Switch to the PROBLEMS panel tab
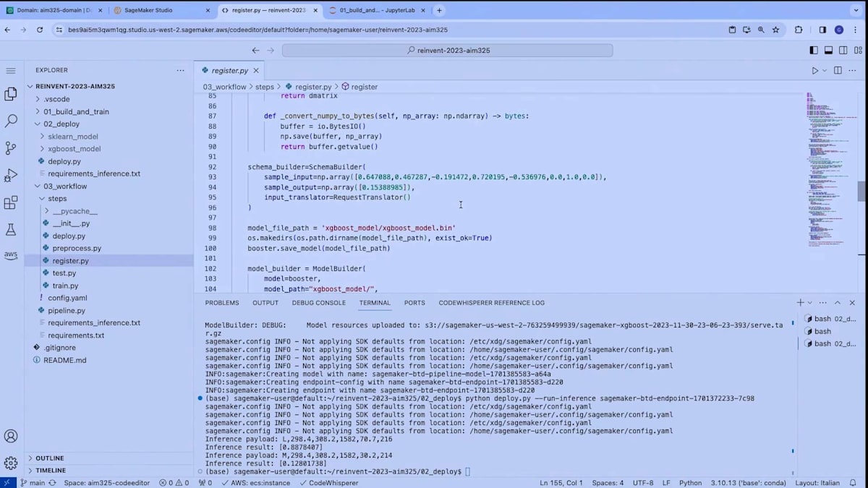Viewport: 868px width, 488px height. [x=221, y=302]
